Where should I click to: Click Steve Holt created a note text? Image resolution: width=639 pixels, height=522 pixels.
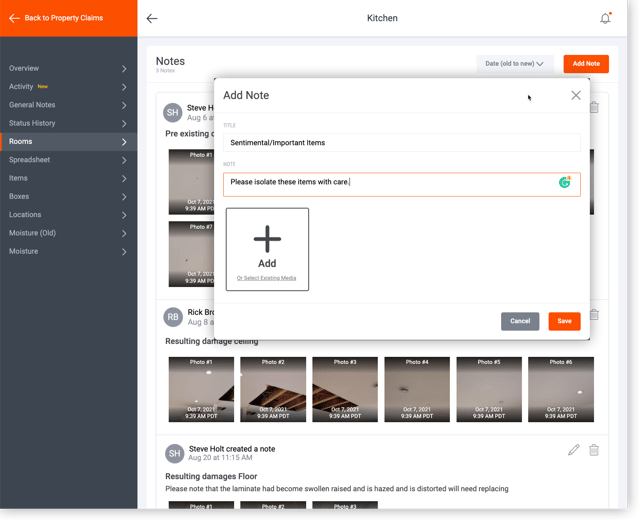232,449
